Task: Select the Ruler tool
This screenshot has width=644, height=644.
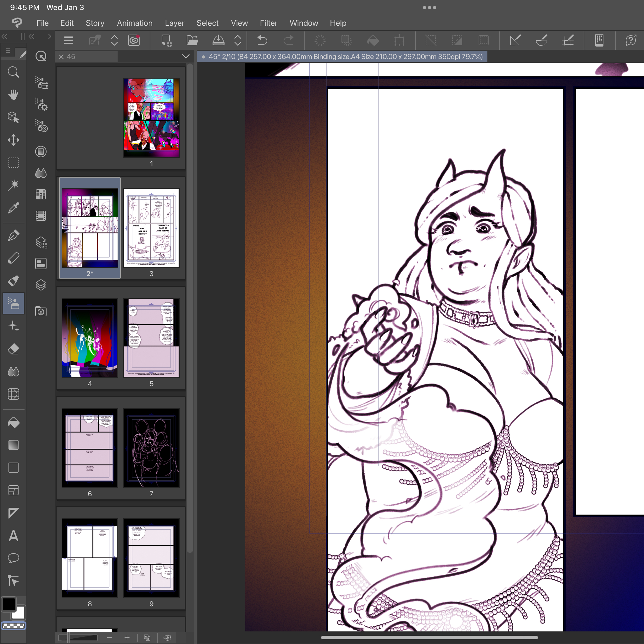Action: coord(13,513)
